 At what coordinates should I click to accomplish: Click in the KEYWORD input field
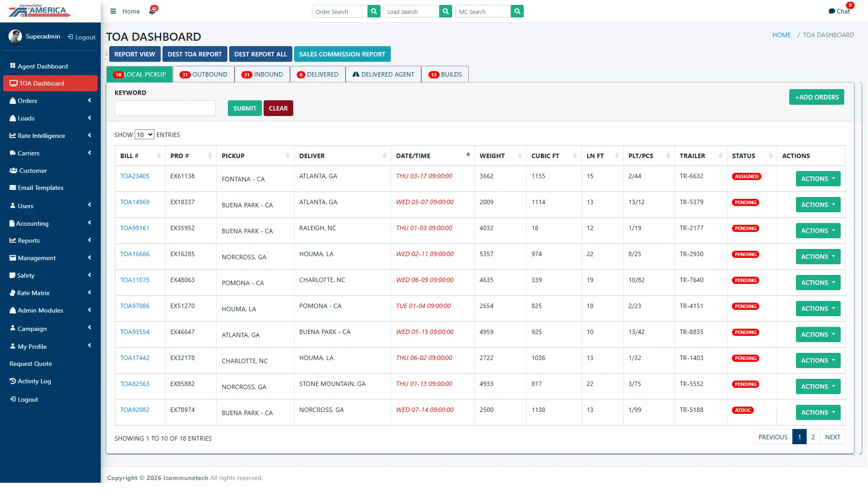point(165,108)
